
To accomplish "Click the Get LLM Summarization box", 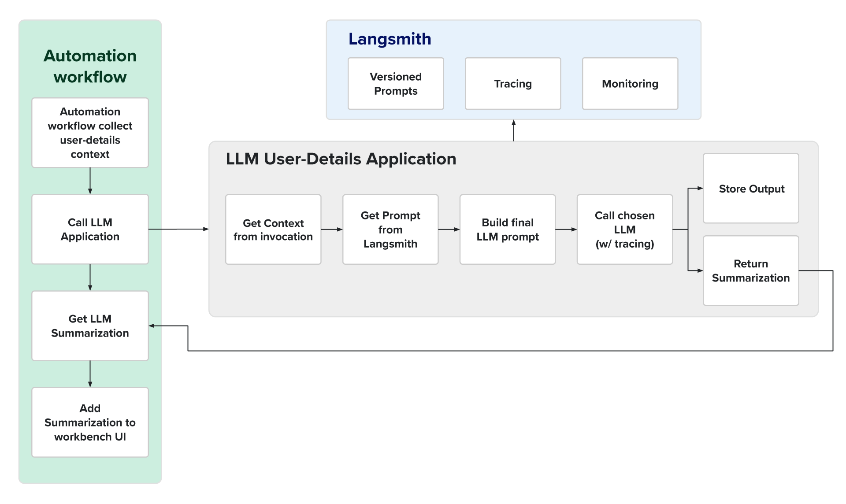I will pyautogui.click(x=90, y=325).
